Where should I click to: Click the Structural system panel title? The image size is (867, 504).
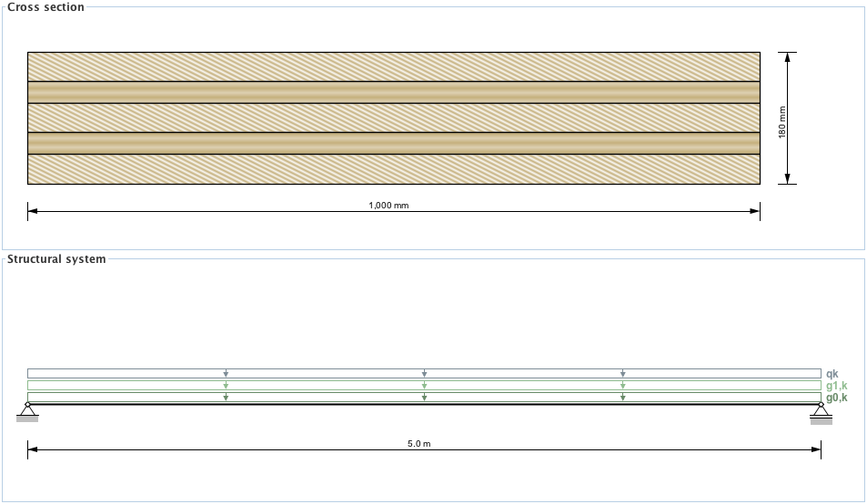(x=56, y=259)
